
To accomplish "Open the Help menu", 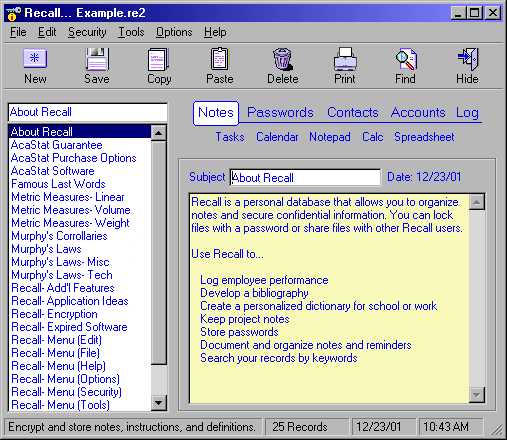I will click(215, 32).
